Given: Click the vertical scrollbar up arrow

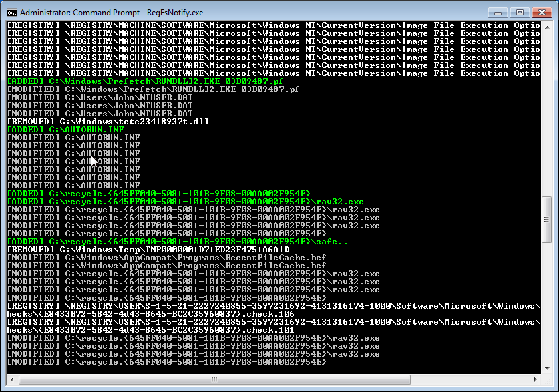Looking at the screenshot, I should point(546,27).
